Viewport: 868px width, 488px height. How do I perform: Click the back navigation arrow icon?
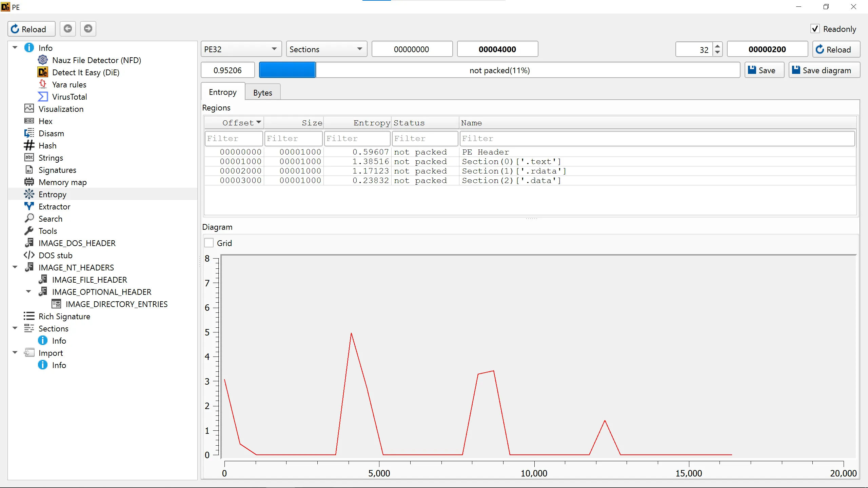68,29
